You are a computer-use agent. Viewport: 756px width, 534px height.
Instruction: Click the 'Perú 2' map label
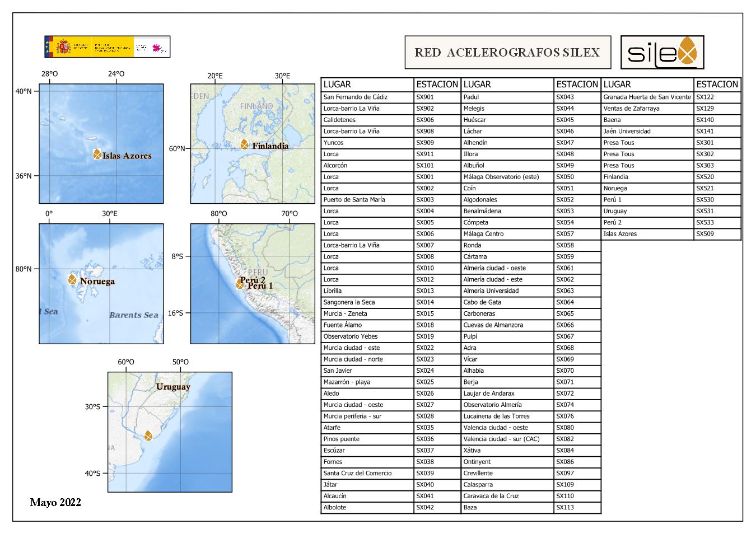click(253, 279)
